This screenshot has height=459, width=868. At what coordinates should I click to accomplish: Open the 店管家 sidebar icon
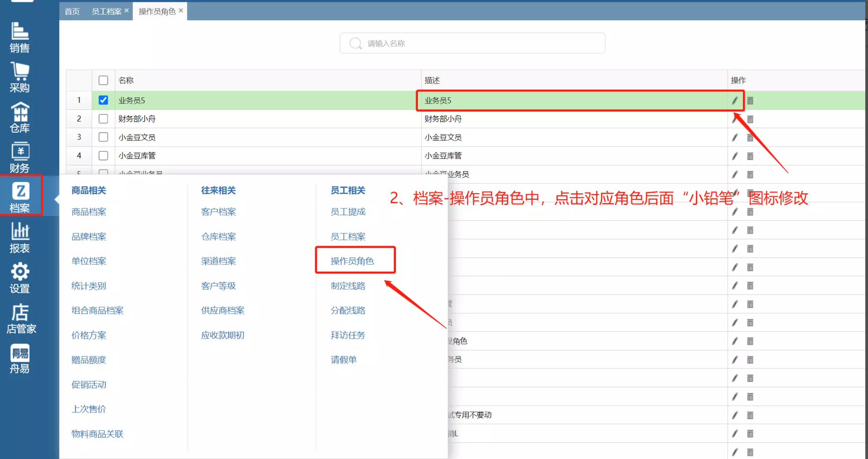coord(21,318)
